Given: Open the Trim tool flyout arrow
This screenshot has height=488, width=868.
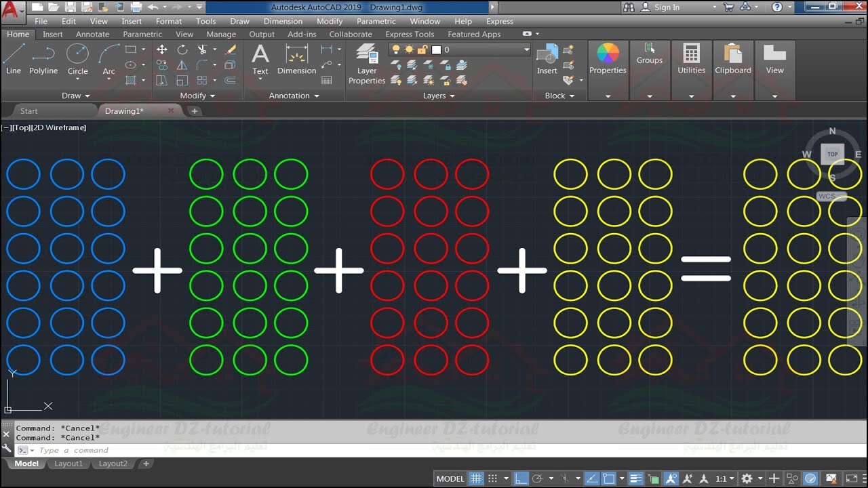Looking at the screenshot, I should [214, 49].
